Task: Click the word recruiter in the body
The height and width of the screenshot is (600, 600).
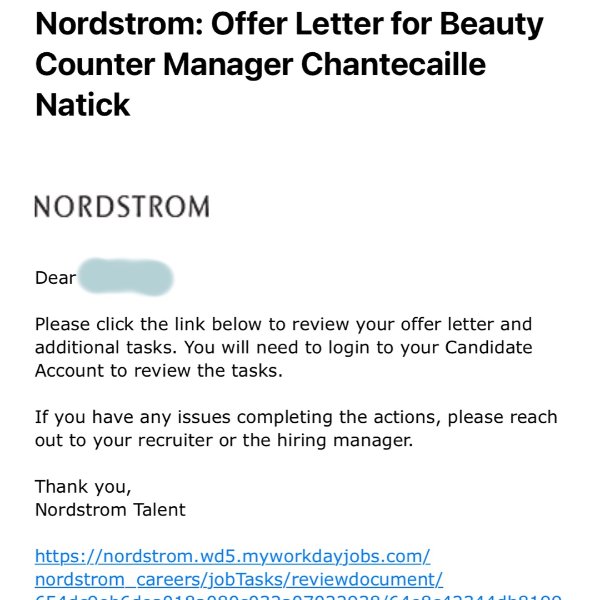Action: 175,440
